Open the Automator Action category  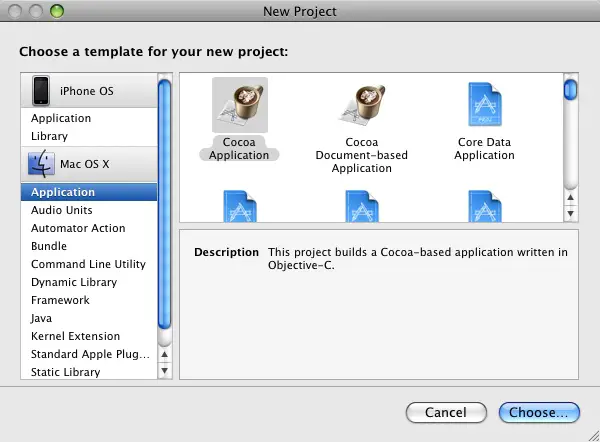click(x=78, y=228)
